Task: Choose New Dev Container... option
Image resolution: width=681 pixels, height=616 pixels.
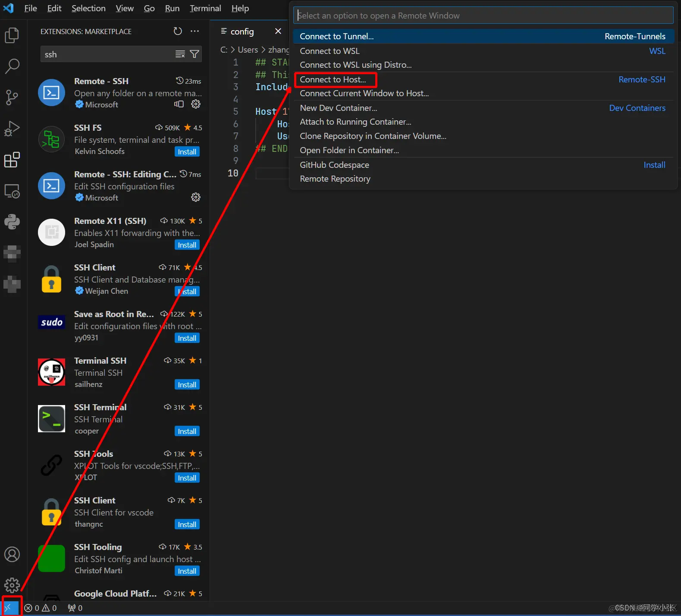Action: click(483, 108)
